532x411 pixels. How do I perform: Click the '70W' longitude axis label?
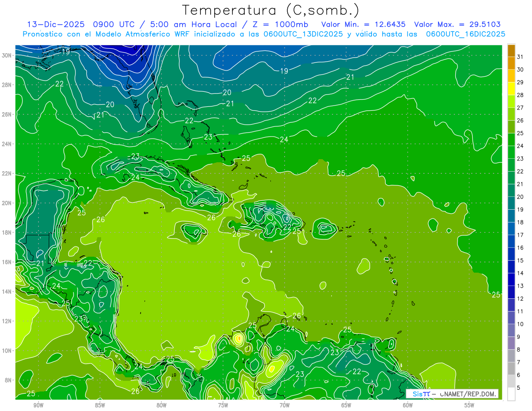click(x=285, y=405)
